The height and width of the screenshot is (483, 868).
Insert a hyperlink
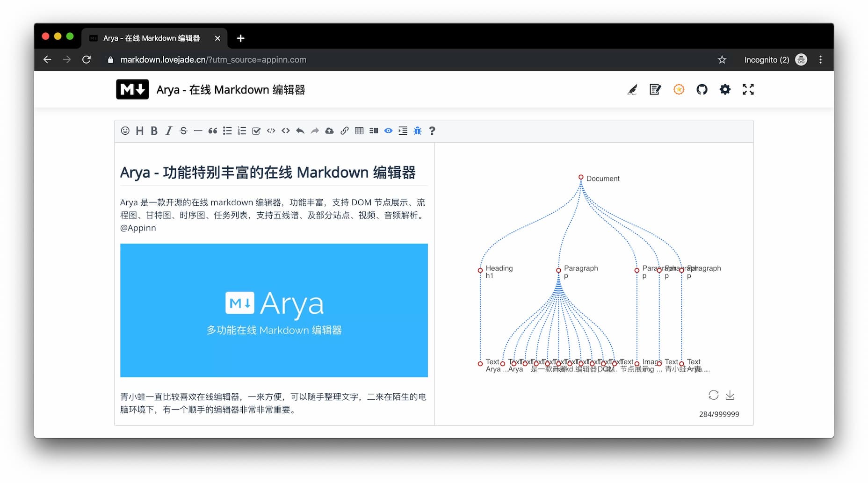pos(344,131)
